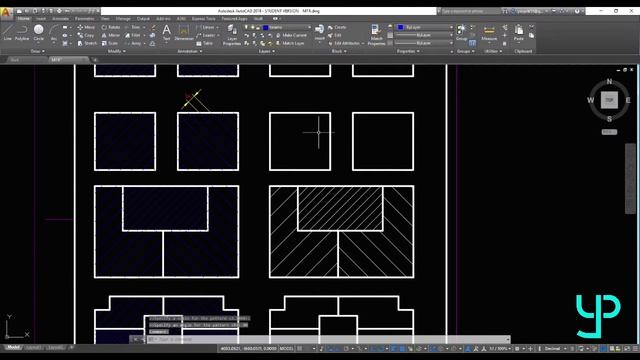Insert a Table from Annotation panel
This screenshot has height=360, width=640.
point(205,43)
